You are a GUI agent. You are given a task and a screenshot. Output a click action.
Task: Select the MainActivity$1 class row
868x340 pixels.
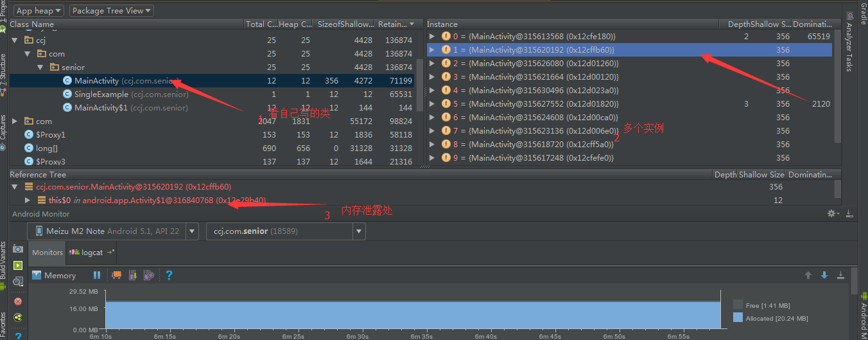point(213,107)
